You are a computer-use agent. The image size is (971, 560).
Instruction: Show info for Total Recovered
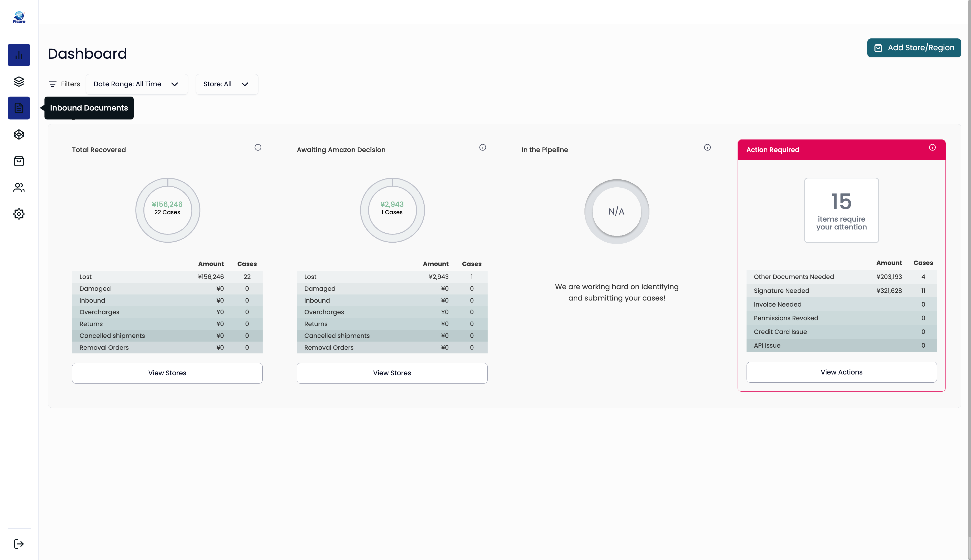[x=258, y=147]
